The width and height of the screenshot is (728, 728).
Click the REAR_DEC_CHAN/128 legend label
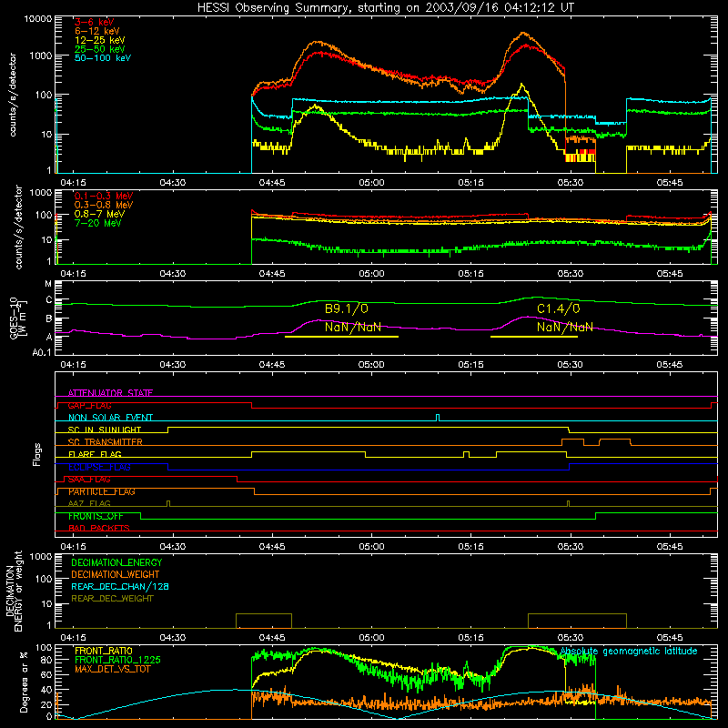point(120,586)
